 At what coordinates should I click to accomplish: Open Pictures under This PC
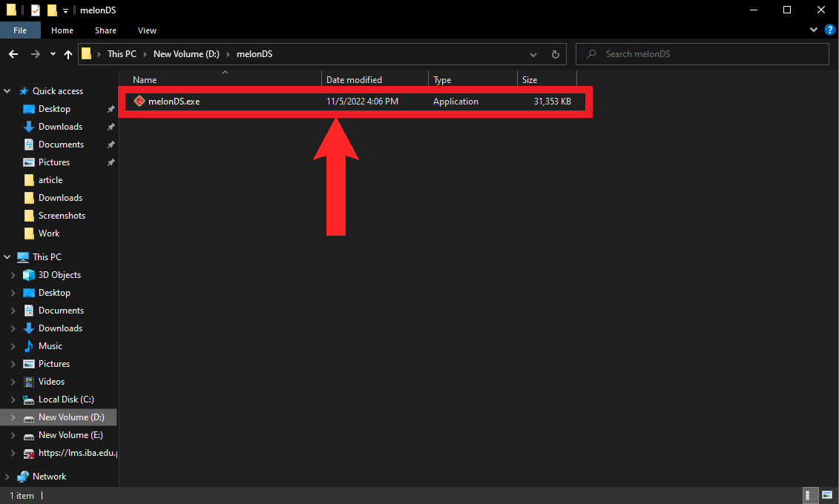54,364
